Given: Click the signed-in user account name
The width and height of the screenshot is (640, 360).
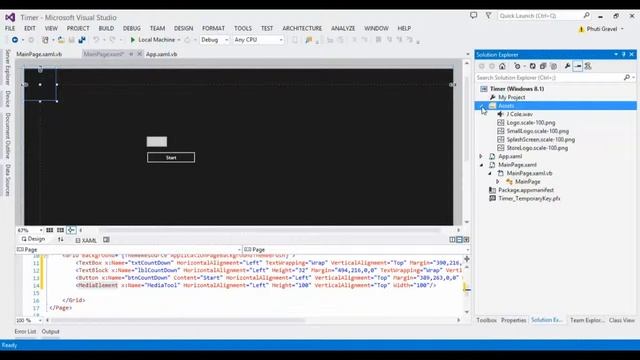Looking at the screenshot, I should (602, 29).
